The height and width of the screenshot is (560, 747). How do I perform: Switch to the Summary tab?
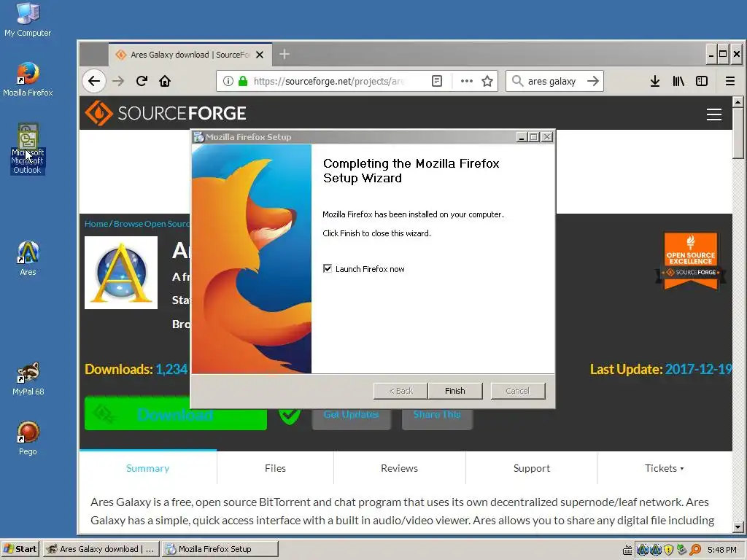click(x=147, y=468)
